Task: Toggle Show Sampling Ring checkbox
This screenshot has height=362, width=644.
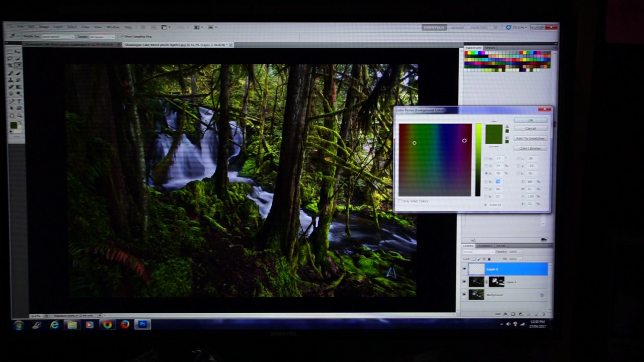Action: [122, 37]
